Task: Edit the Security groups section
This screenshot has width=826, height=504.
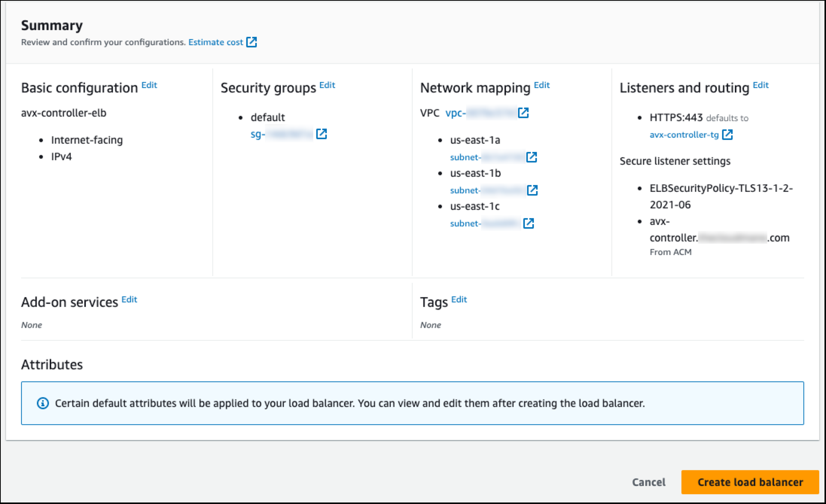Action: point(327,85)
